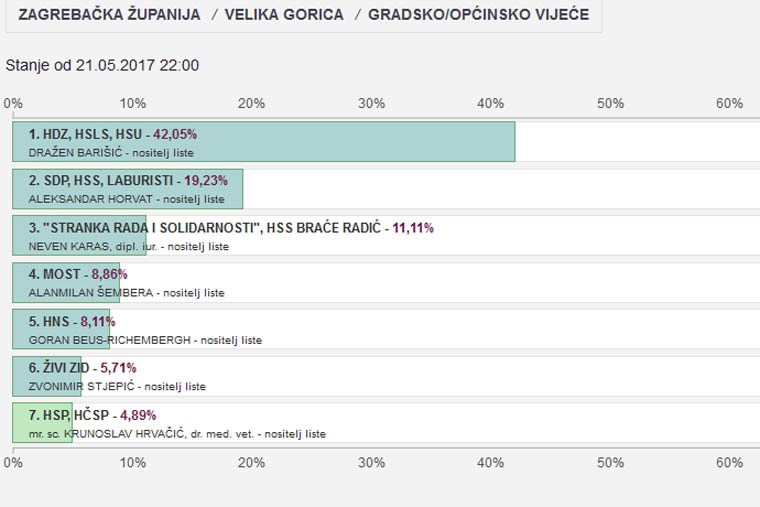Screen dimensions: 760x507
Task: Select the MOST result bar
Action: (x=66, y=283)
